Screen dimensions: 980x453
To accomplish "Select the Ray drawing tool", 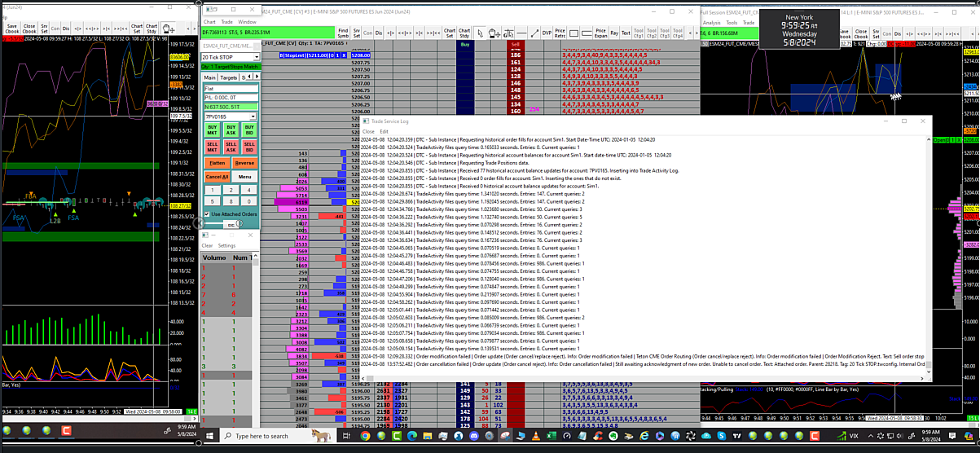I will point(614,33).
